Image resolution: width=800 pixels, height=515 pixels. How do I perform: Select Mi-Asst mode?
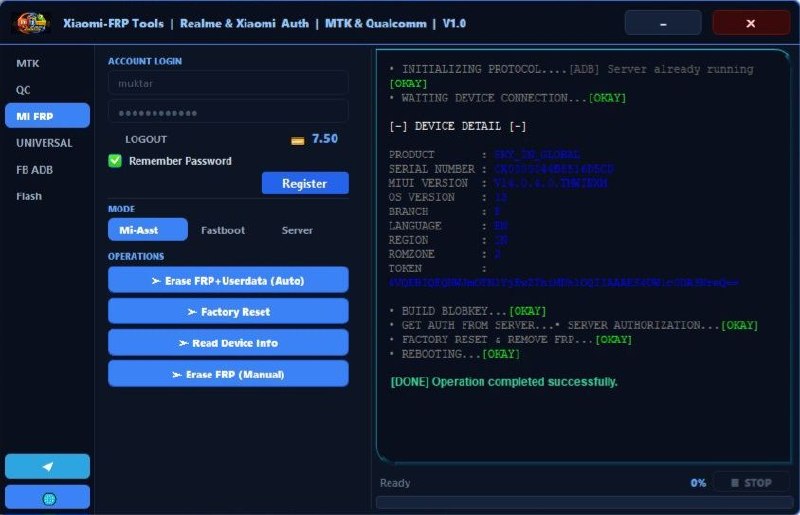pyautogui.click(x=148, y=230)
